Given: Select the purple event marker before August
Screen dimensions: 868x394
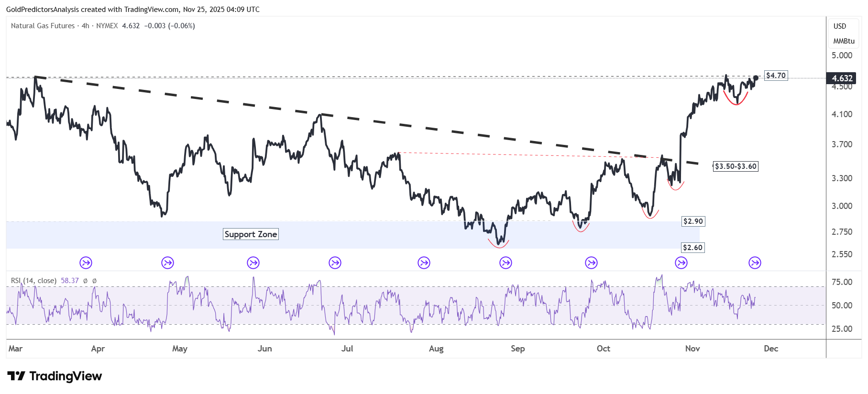Looking at the screenshot, I should tap(424, 263).
